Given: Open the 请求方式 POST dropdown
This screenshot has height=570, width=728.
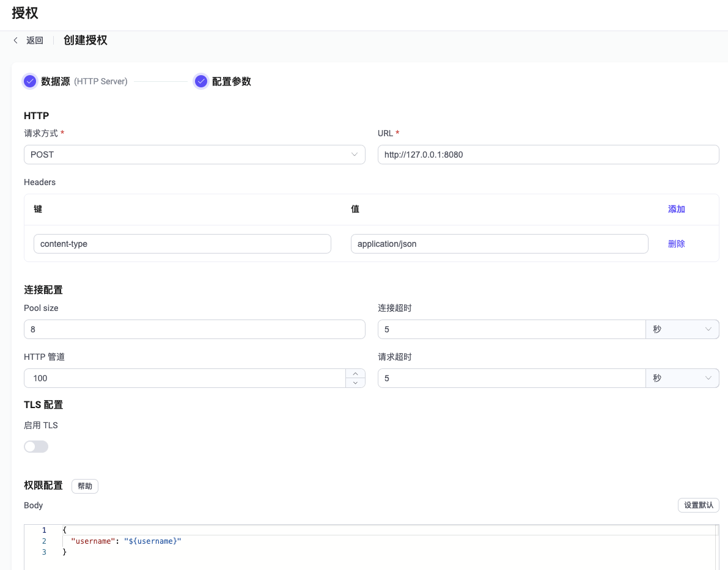Looking at the screenshot, I should coord(194,155).
